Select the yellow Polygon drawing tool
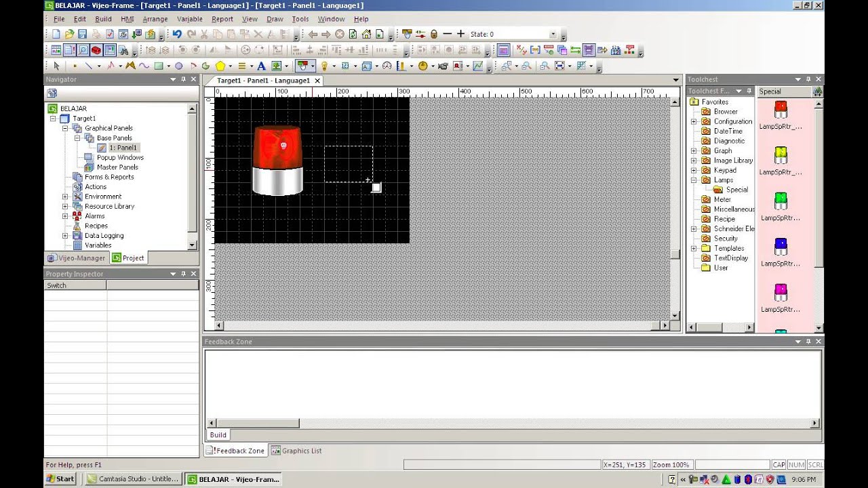Viewport: 868px width, 488px height. click(220, 66)
